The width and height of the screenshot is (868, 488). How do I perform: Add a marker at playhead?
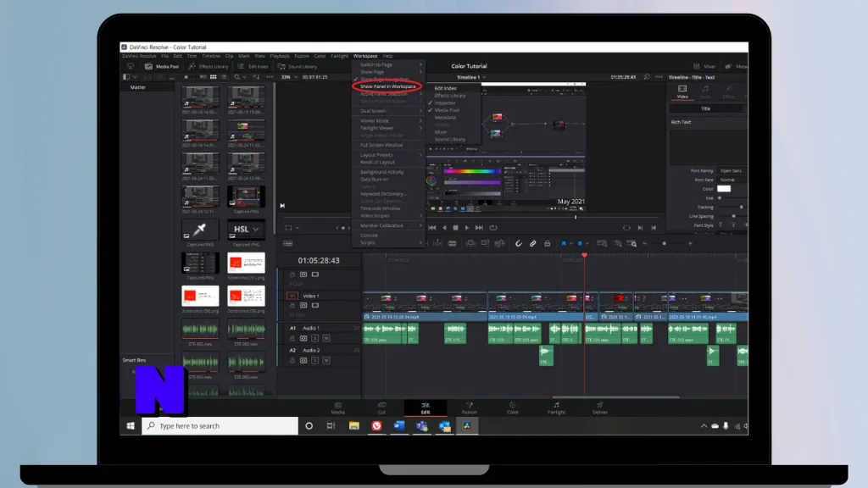[x=580, y=243]
